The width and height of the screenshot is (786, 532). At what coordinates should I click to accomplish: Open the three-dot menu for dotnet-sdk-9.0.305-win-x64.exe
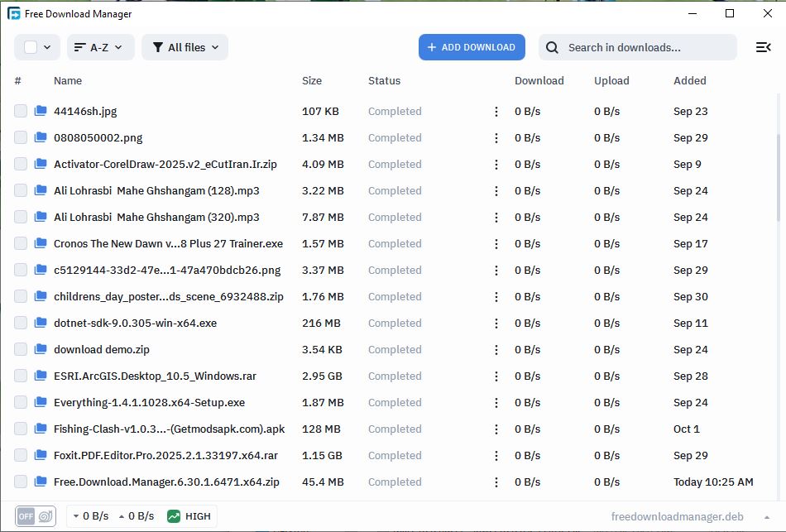(x=496, y=324)
